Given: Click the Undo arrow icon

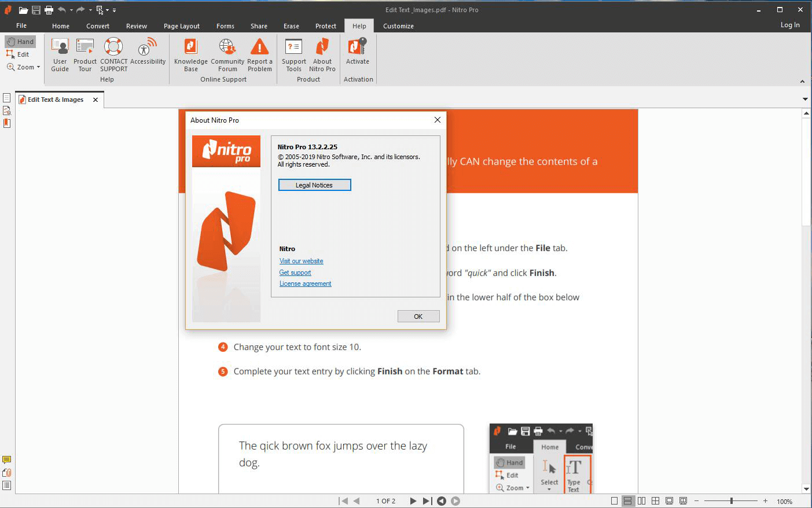Looking at the screenshot, I should pos(62,10).
